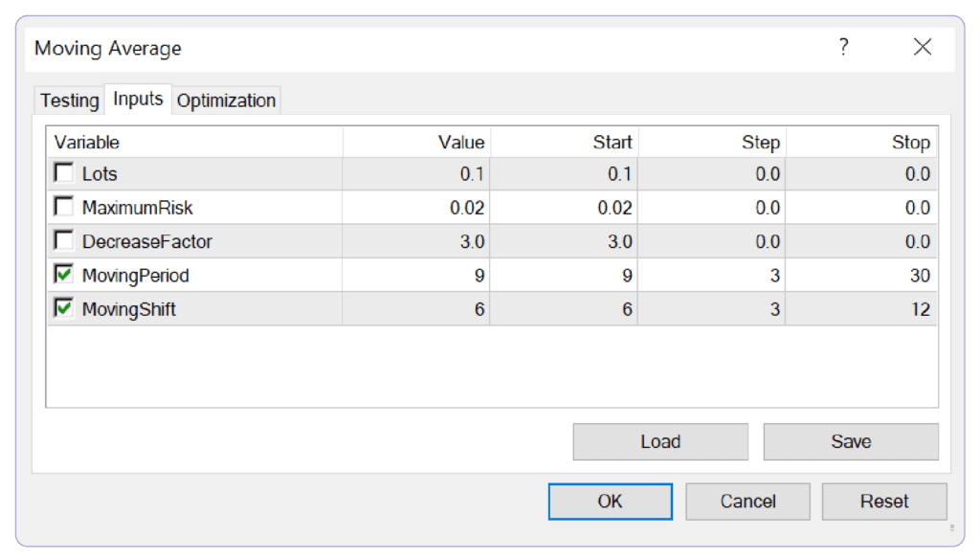Click the question mark help icon

coord(844,47)
